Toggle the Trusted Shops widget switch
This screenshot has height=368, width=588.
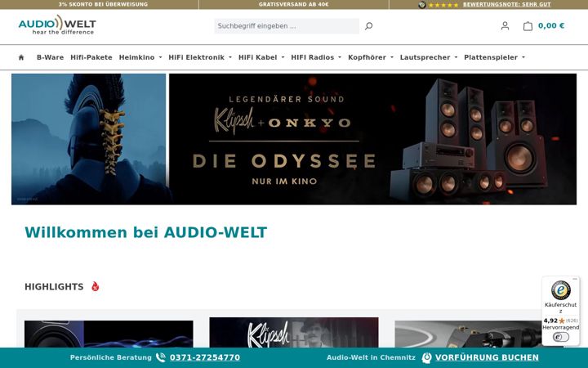[x=560, y=337]
